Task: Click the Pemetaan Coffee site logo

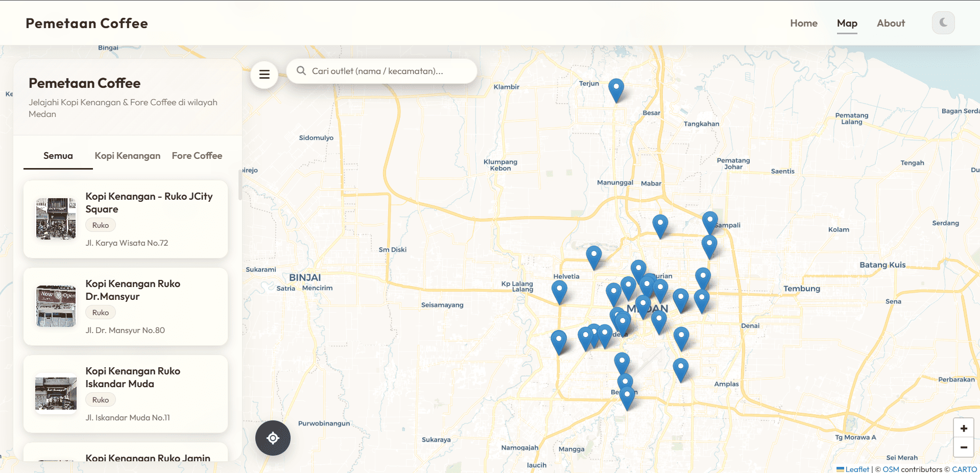Action: [87, 23]
